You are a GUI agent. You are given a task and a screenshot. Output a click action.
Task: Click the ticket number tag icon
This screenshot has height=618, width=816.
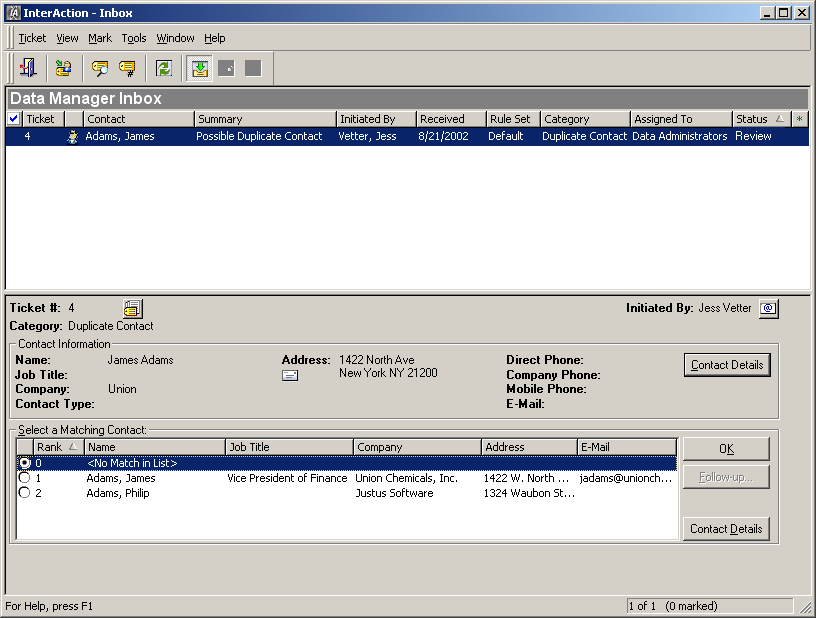(127, 68)
